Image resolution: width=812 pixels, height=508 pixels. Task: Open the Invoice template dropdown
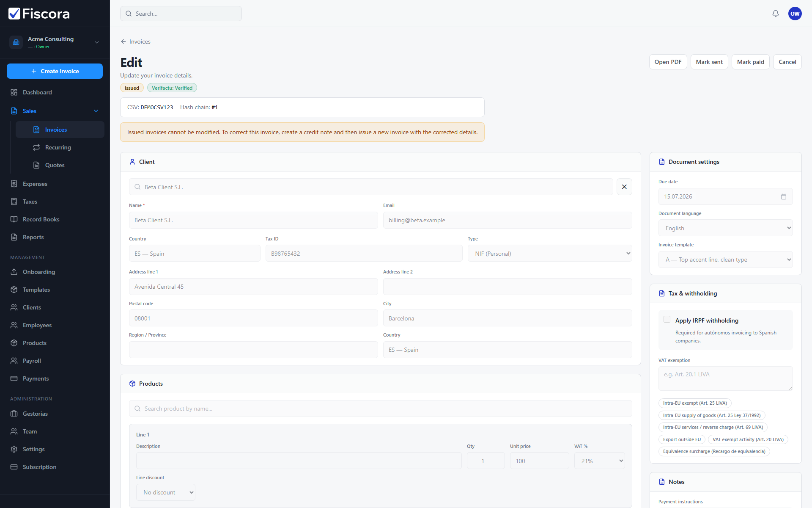tap(726, 260)
